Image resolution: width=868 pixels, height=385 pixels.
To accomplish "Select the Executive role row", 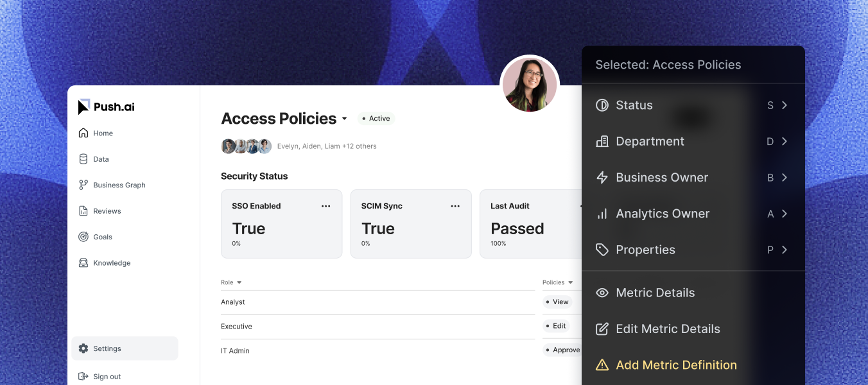I will [378, 327].
